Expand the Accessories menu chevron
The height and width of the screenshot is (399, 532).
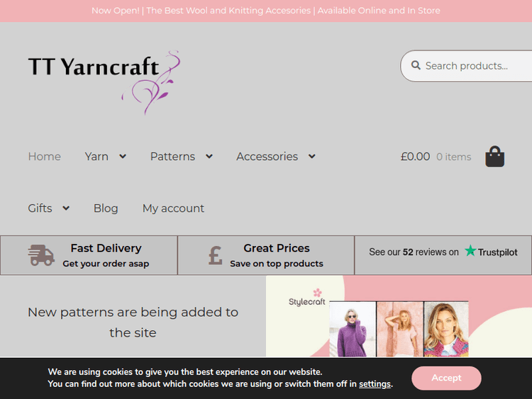312,157
